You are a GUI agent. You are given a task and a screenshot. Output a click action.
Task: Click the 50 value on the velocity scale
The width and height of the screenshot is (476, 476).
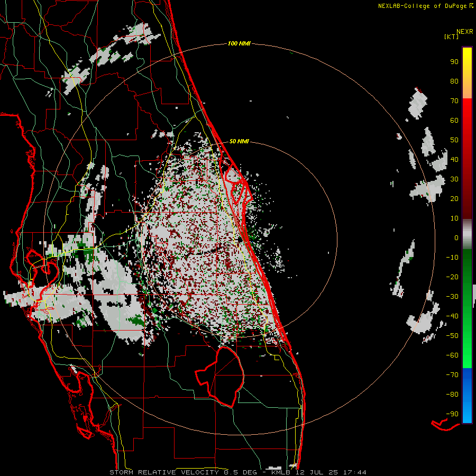click(454, 140)
